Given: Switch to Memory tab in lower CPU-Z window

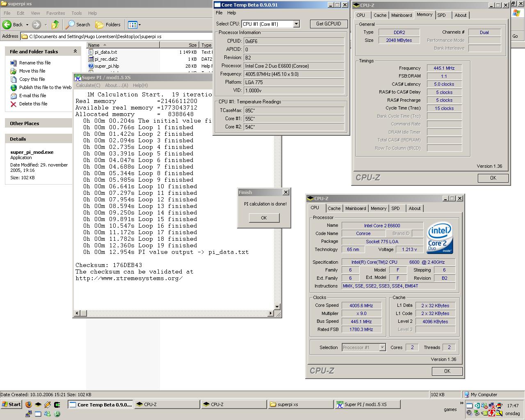Looking at the screenshot, I should pos(378,208).
